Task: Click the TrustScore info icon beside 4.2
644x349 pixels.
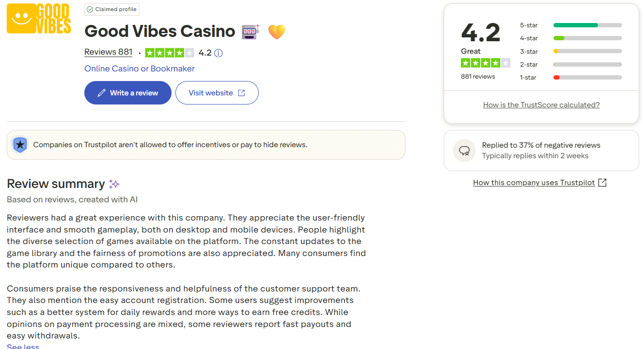Action: point(218,53)
